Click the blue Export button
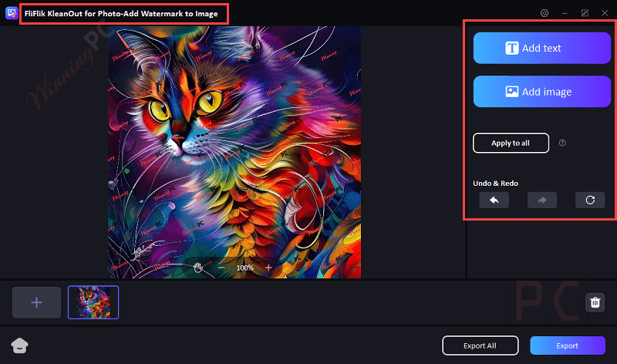This screenshot has width=617, height=364. (x=567, y=345)
